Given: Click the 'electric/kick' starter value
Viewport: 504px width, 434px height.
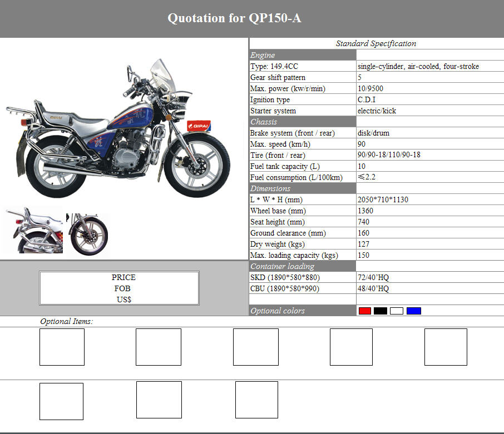Looking at the screenshot, I should 377,111.
